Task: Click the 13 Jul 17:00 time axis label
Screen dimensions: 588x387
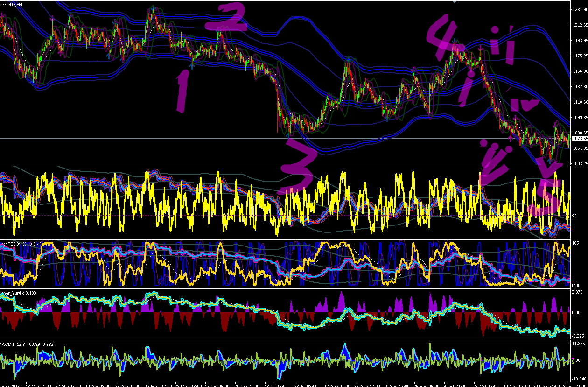Action: point(275,386)
